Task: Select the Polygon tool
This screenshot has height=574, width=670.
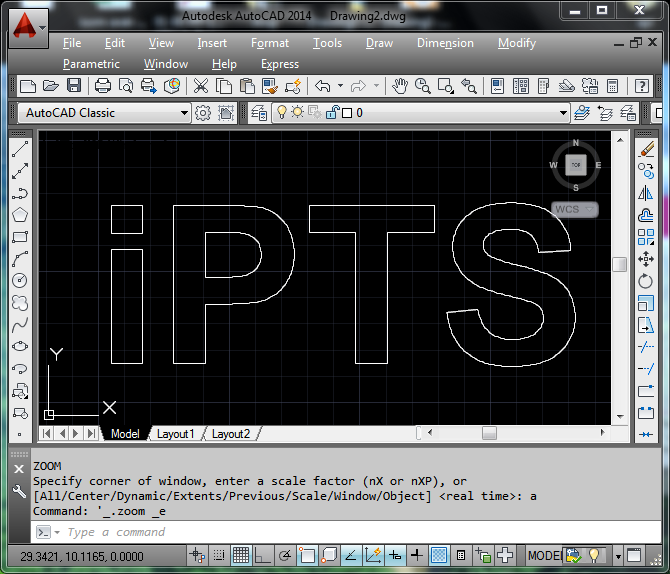Action: point(20,215)
